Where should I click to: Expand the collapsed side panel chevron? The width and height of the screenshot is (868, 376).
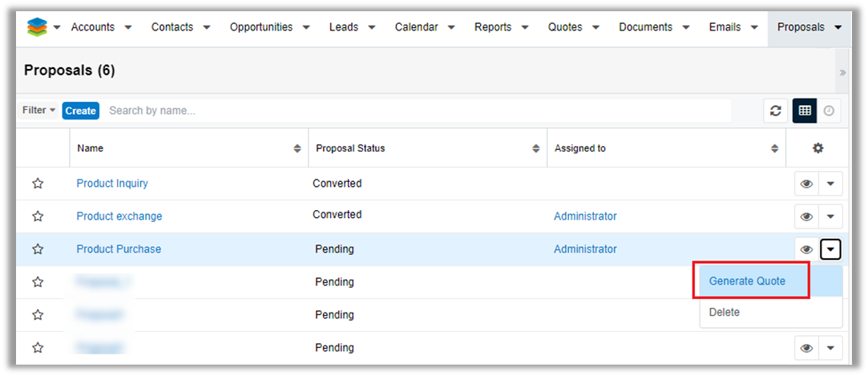pos(842,72)
